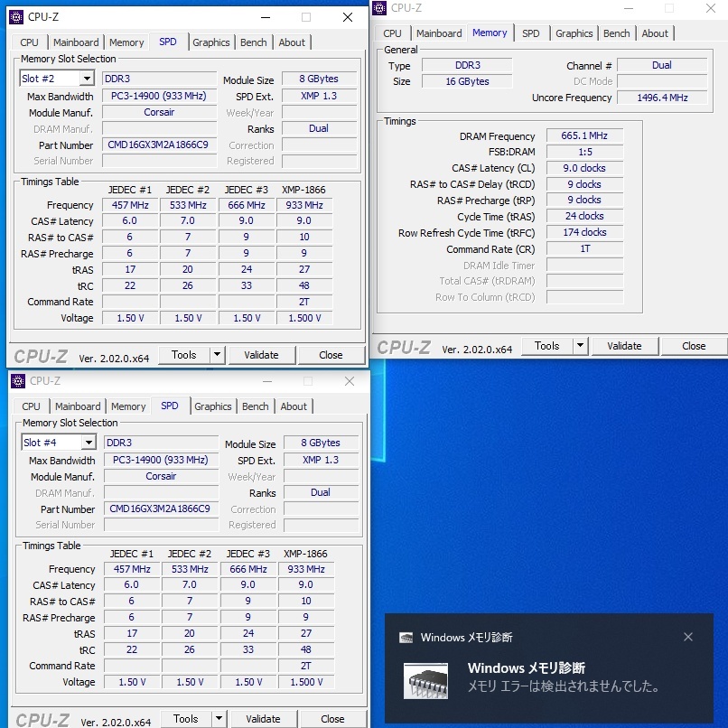
Task: Switch to CPU tab in Memory window
Action: [x=392, y=33]
